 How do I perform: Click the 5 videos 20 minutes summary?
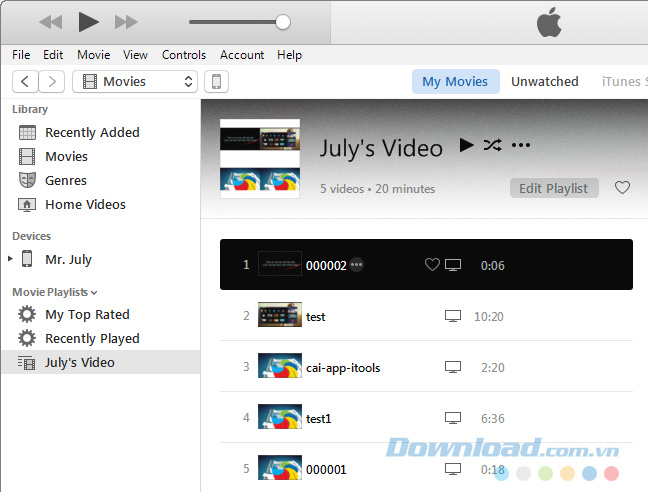(378, 189)
